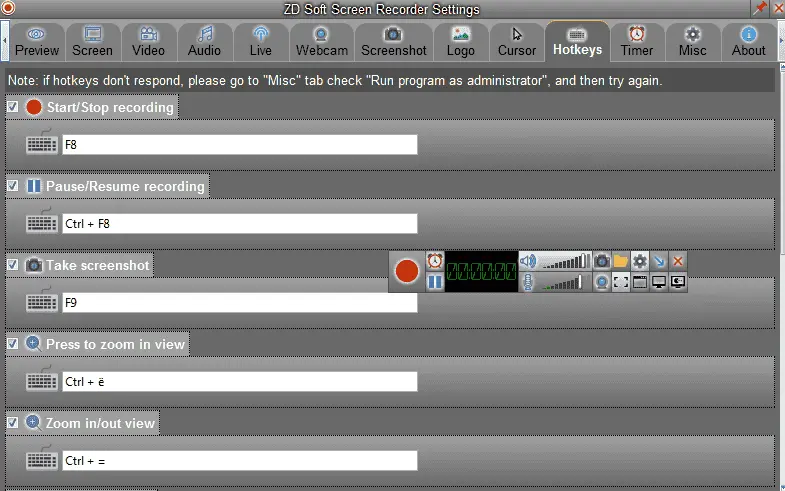Select full screen monitor capture icon

click(x=659, y=282)
